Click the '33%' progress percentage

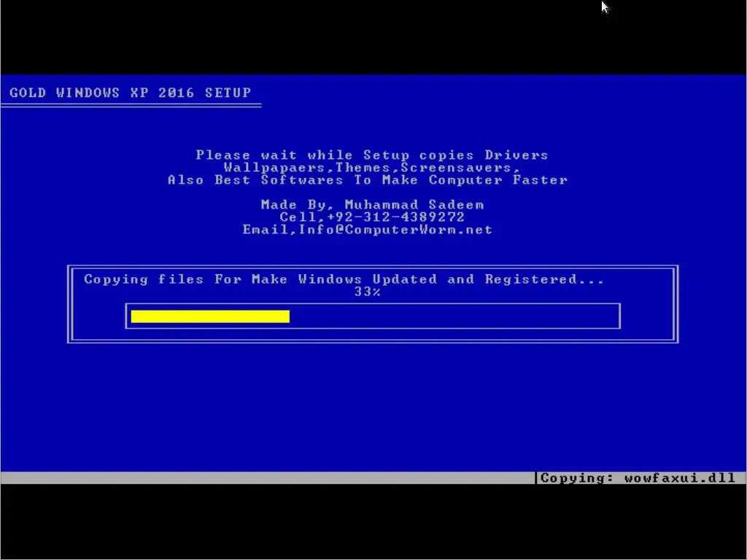tap(368, 292)
